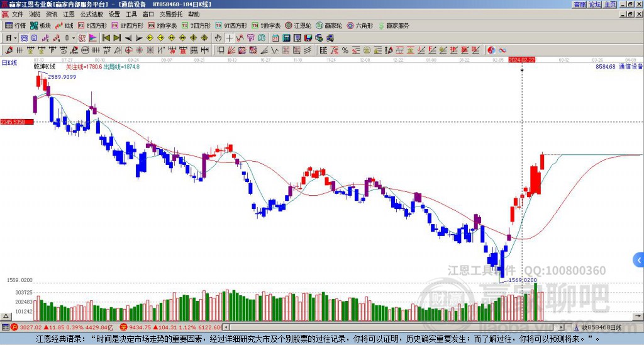Screen dimensions: 644x345
Task: Click the 乾坤K线 indicator label
Action: [45, 67]
